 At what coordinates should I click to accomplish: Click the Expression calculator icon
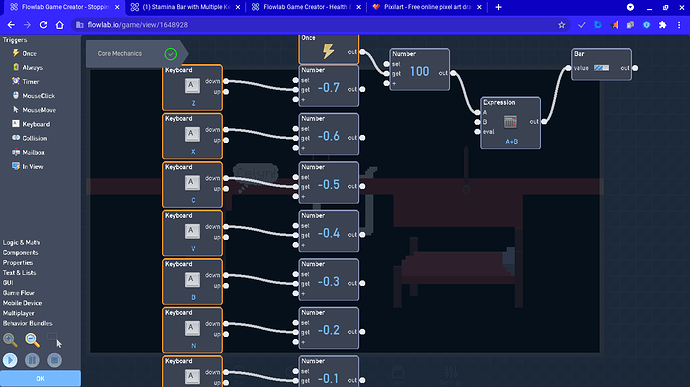[510, 122]
